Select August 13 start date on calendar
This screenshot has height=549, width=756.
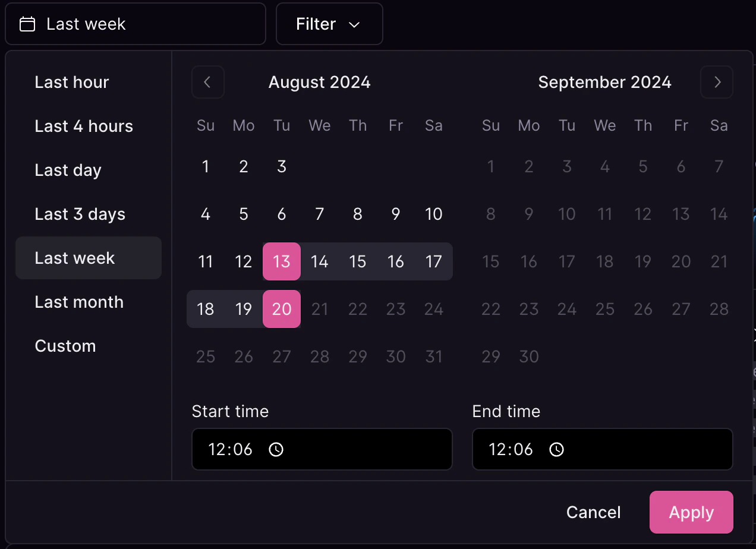[x=281, y=261]
